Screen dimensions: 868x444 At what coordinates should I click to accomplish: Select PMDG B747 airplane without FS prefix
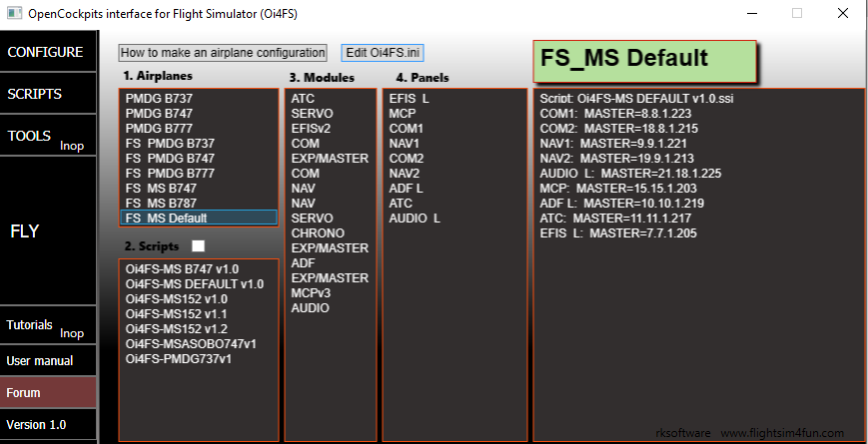click(x=199, y=114)
